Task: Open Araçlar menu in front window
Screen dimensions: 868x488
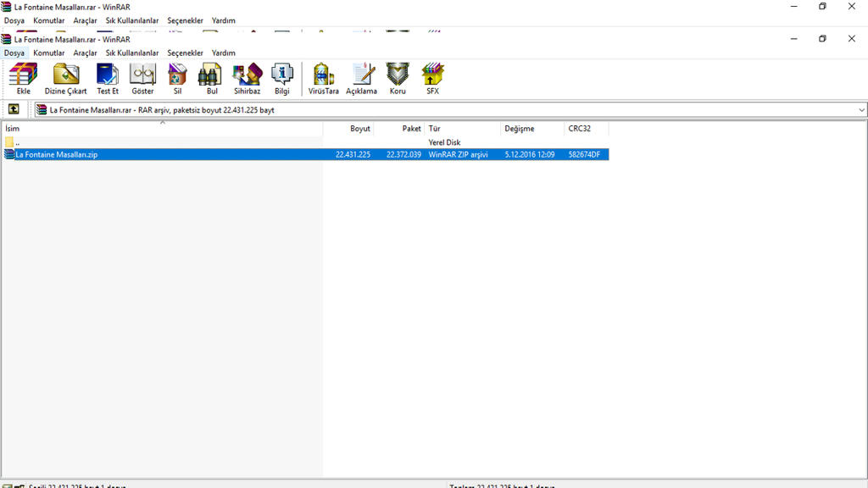Action: [85, 53]
